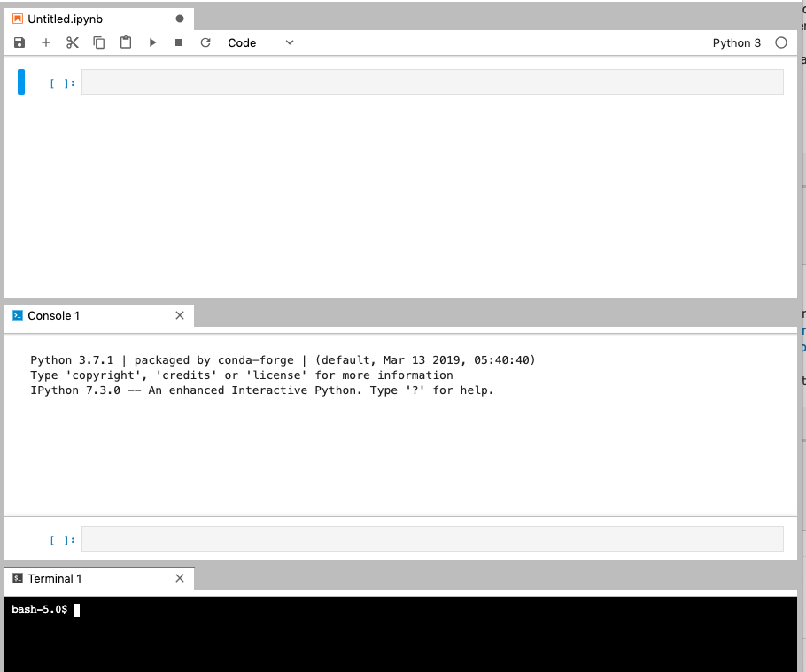Screen dimensions: 806x672
Task: Select the Console 1 tab
Action: (53, 315)
